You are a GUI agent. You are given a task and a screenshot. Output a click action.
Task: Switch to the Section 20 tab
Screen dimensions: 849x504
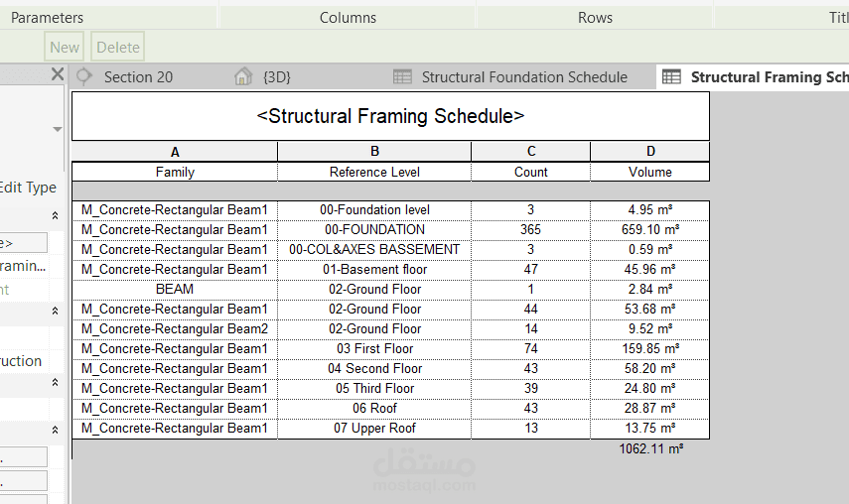pos(138,76)
